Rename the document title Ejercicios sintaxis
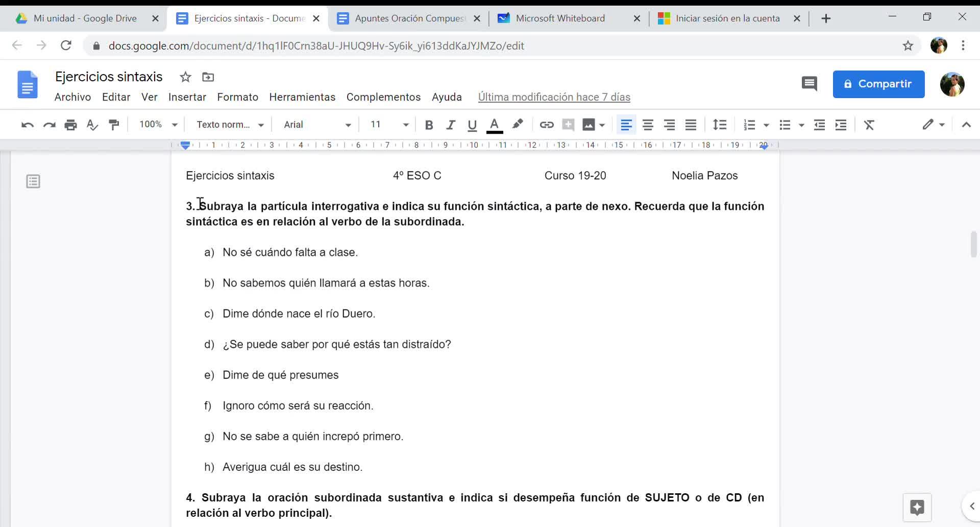Viewport: 980px width, 527px height. 109,77
